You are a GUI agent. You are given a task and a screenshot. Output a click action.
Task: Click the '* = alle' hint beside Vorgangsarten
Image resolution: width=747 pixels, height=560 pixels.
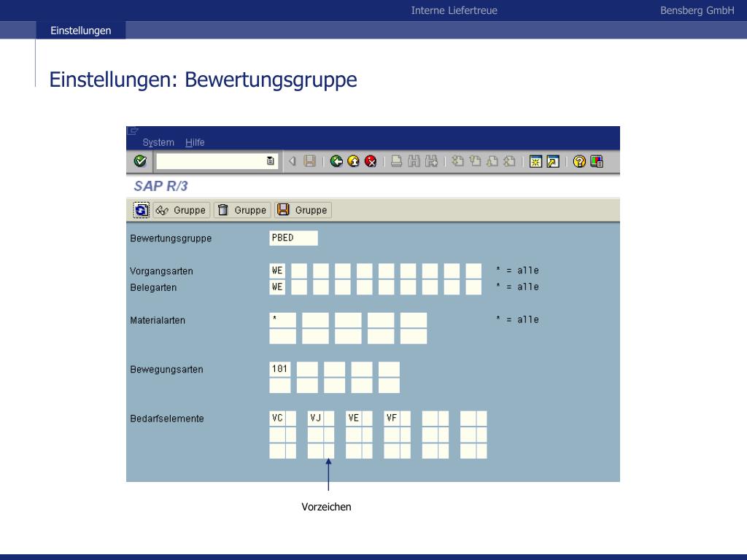click(x=517, y=271)
